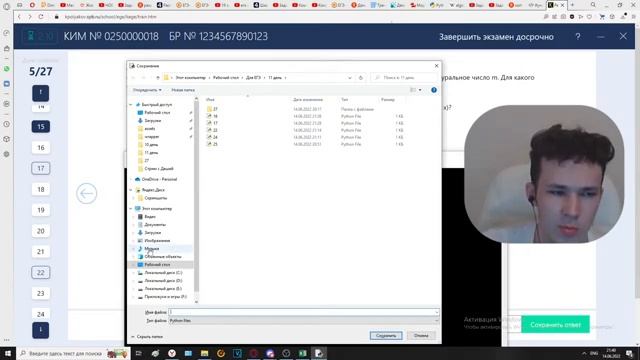Select Рабочий стол under quick access
The image size is (640, 360).
click(157, 113)
